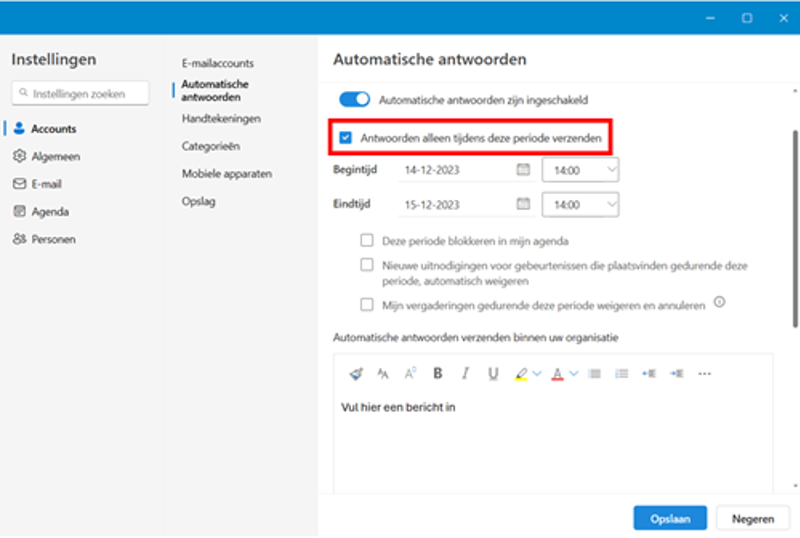Toggle underline formatting in the editor

(x=493, y=373)
